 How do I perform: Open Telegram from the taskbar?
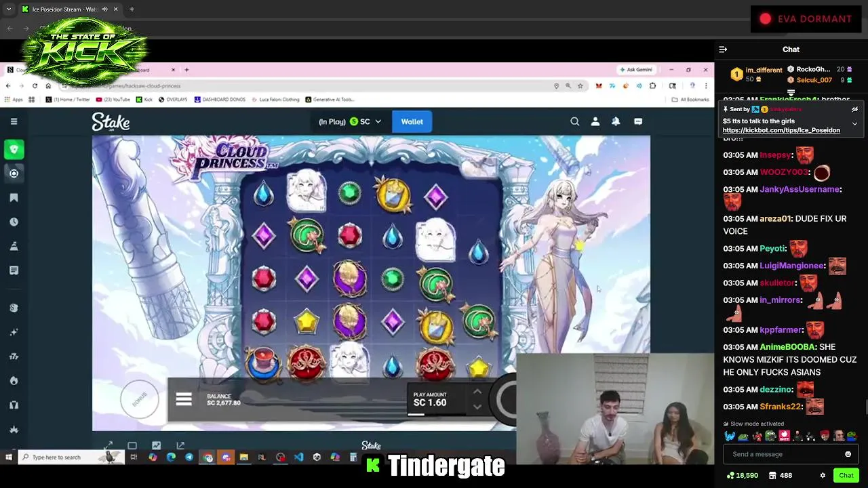(189, 457)
